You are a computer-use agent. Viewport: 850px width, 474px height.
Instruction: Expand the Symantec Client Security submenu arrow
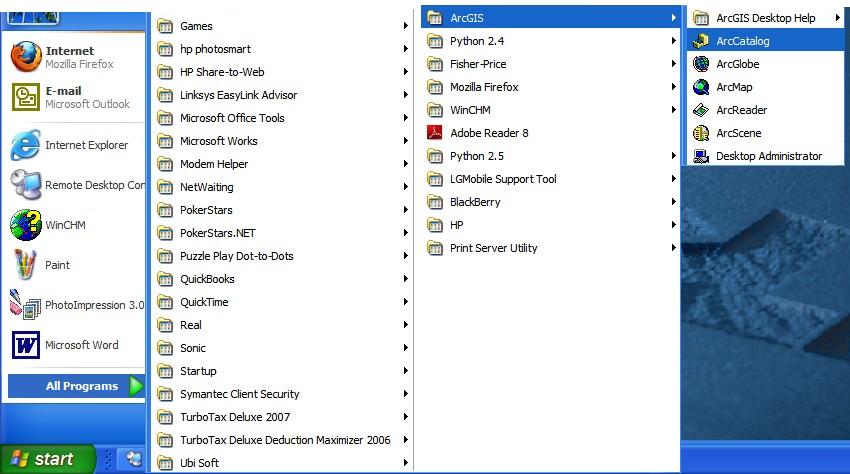[x=405, y=394]
